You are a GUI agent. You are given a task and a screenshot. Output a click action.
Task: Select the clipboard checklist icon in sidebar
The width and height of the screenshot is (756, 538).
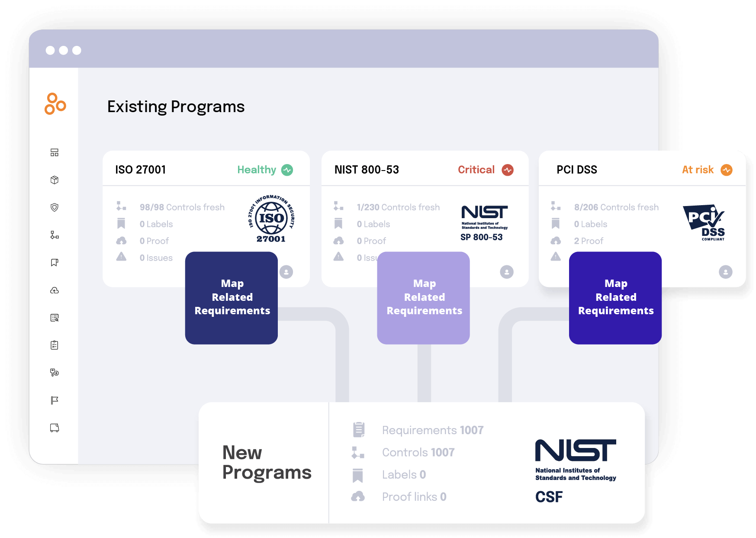pos(55,345)
